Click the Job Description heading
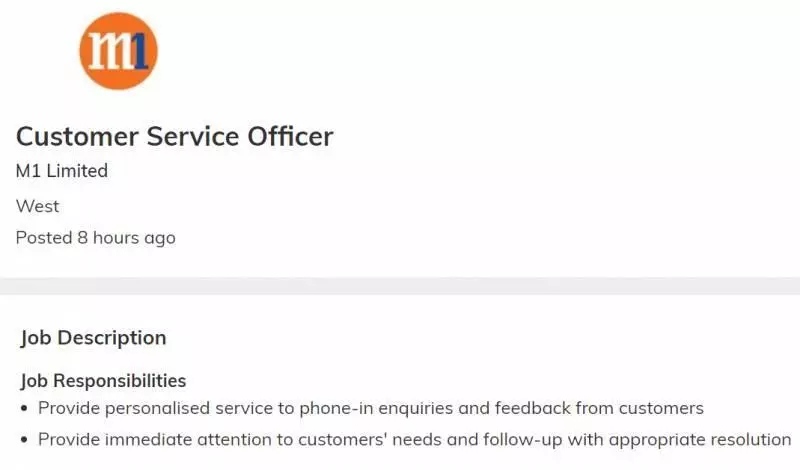Screen dimensions: 800x470 93,338
